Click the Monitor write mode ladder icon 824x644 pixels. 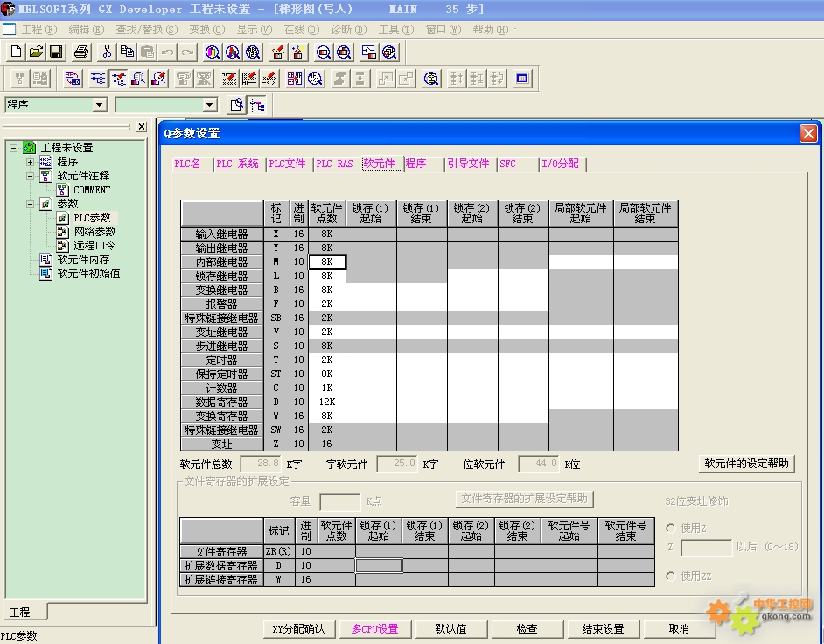click(158, 79)
